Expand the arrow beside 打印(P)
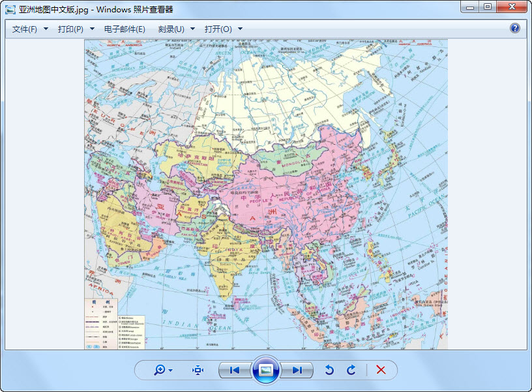Image resolution: width=532 pixels, height=392 pixels. [92, 29]
